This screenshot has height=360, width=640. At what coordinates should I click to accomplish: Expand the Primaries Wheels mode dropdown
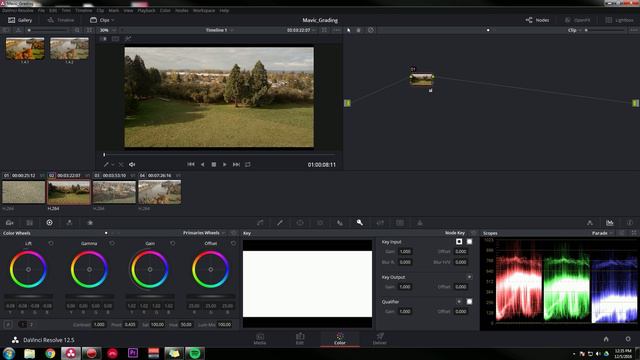(204, 233)
